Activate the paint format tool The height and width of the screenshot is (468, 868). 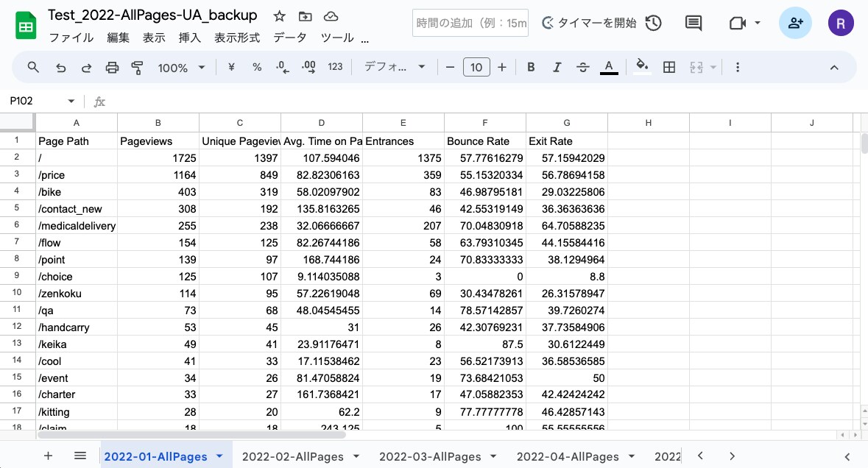tap(137, 68)
